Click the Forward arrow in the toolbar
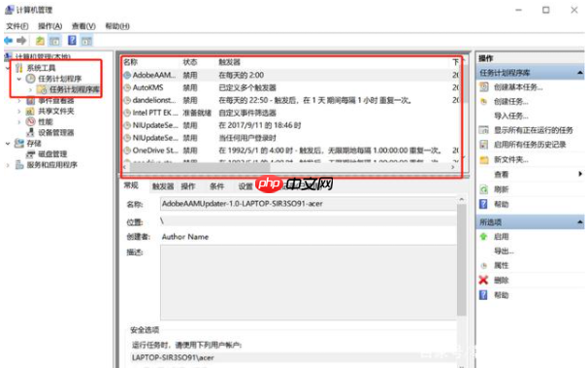Viewport: 588px width, 368px height. (x=21, y=41)
